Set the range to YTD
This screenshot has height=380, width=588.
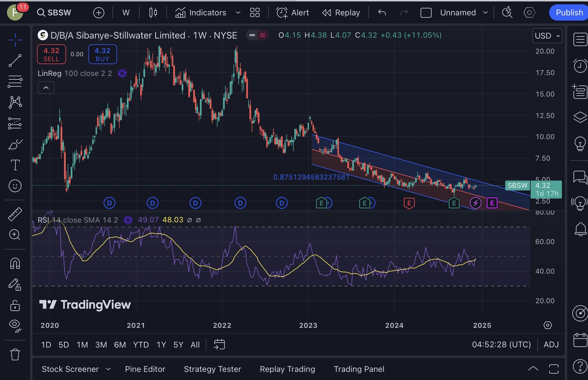(141, 345)
